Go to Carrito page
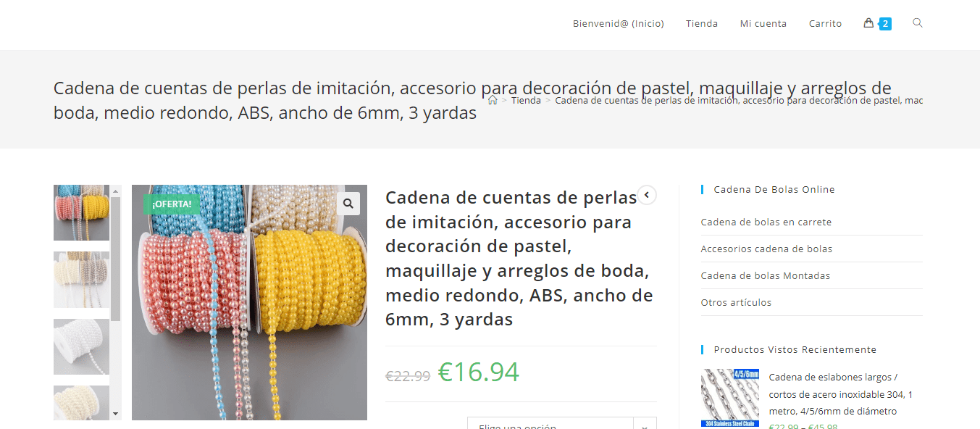Viewport: 980px width, 429px height. click(825, 23)
